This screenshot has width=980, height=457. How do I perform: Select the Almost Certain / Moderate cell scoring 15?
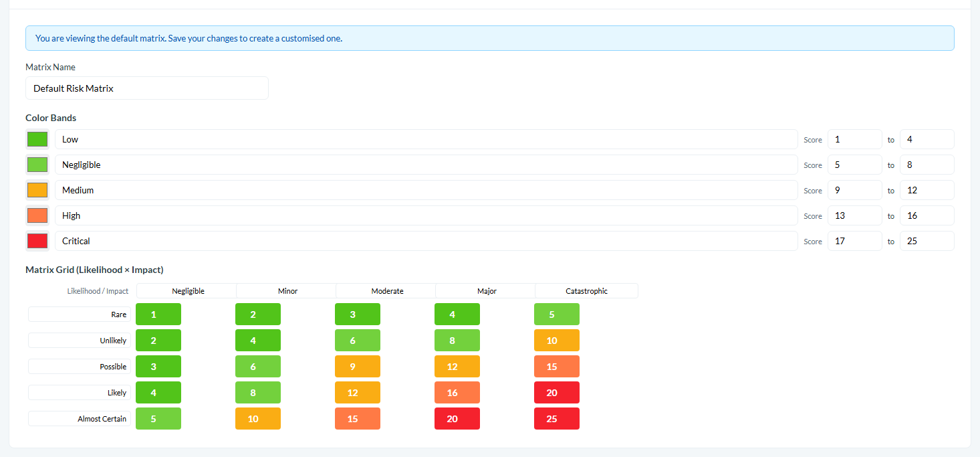[x=358, y=419]
